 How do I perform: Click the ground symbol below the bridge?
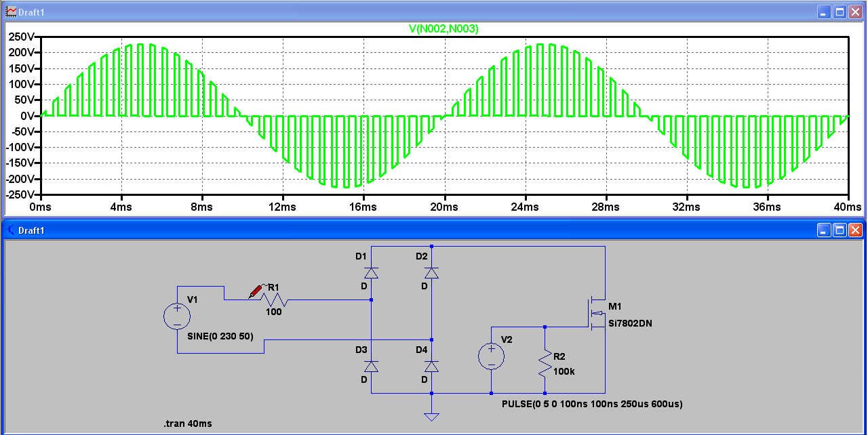[431, 416]
